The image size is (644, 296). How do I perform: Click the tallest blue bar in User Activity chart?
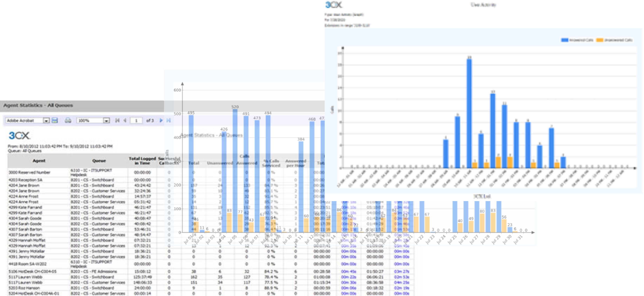point(469,113)
